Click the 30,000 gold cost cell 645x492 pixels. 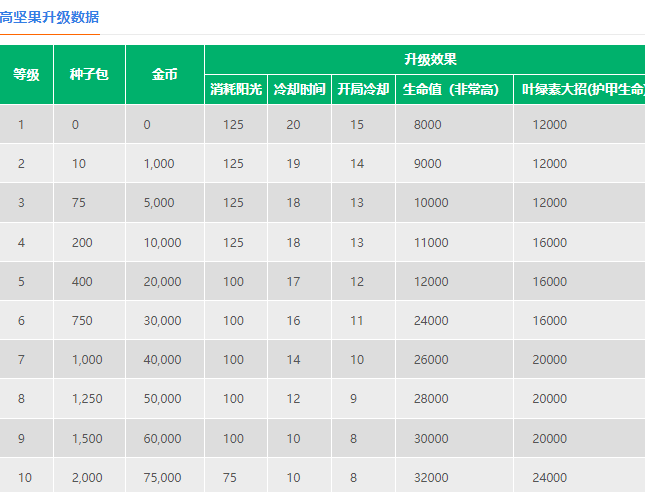[165, 320]
